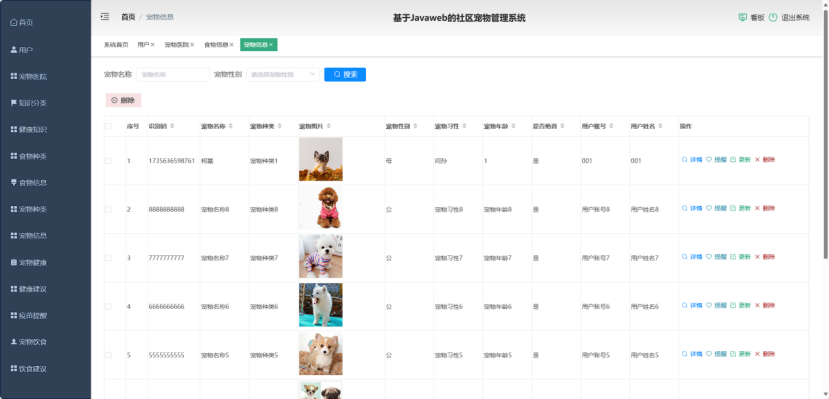
Task: Click 更新 for row 4 宠物名称6
Action: (741, 305)
